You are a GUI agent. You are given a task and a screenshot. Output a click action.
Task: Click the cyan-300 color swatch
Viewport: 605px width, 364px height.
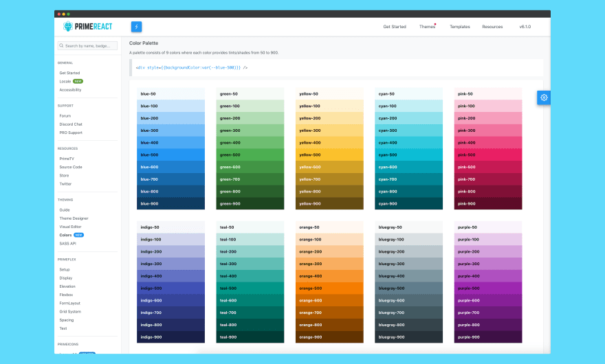pyautogui.click(x=408, y=130)
